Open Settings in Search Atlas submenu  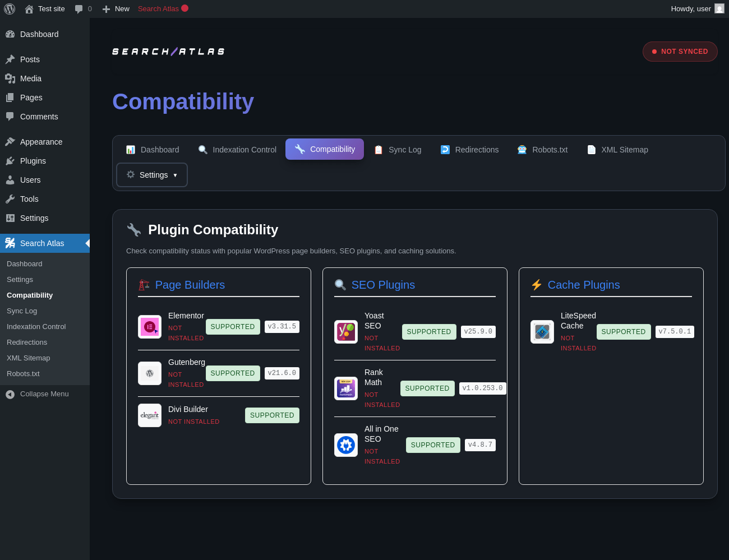tap(20, 280)
